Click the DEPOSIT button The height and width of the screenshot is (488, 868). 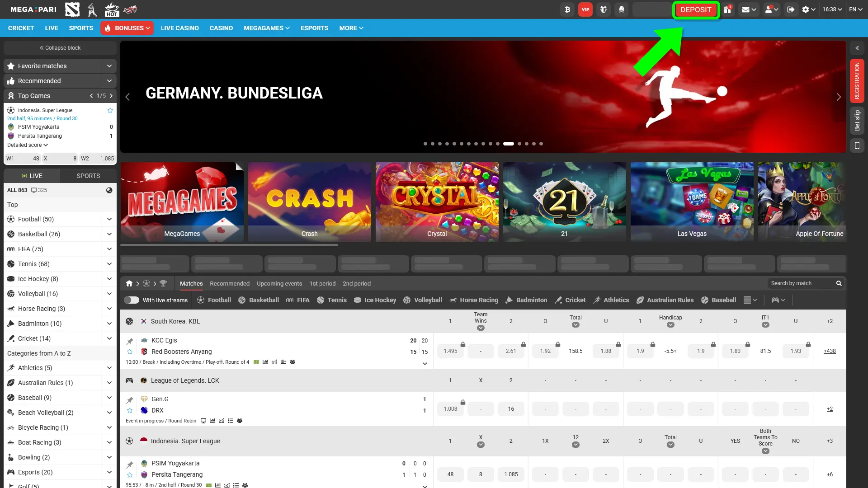click(x=696, y=9)
